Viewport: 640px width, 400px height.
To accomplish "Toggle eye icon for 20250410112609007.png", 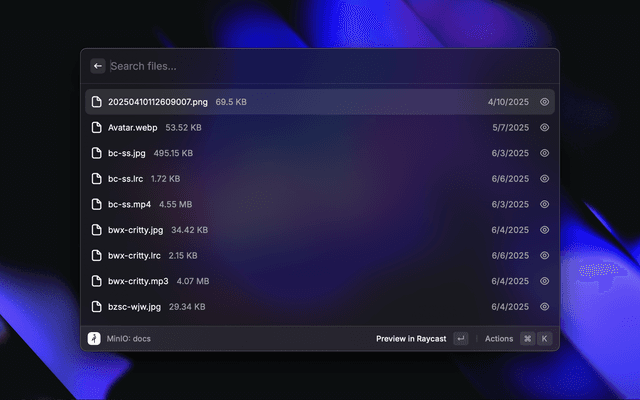I will pyautogui.click(x=545, y=102).
